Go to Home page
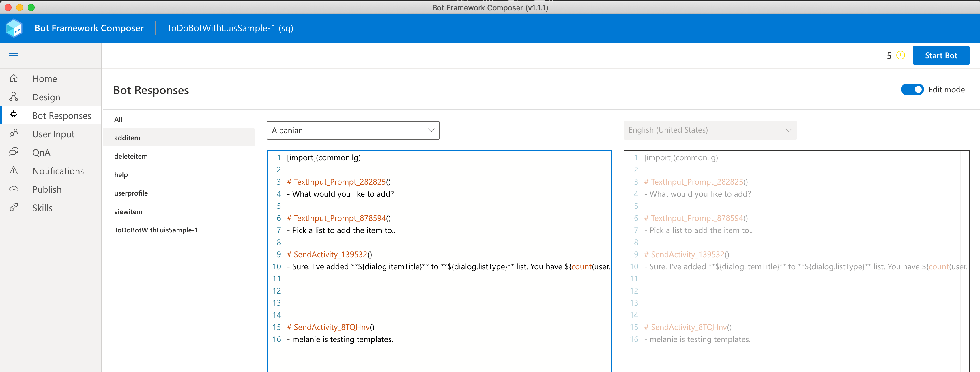980x372 pixels. click(44, 79)
